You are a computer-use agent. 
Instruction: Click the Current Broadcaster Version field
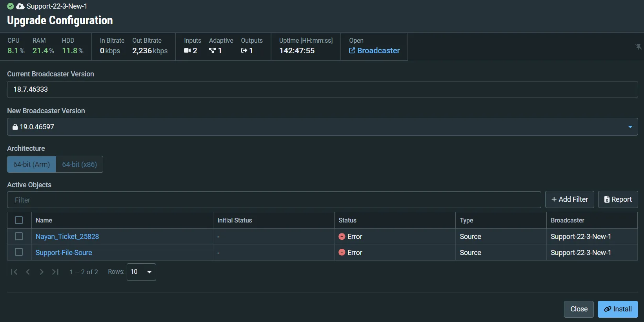[322, 89]
